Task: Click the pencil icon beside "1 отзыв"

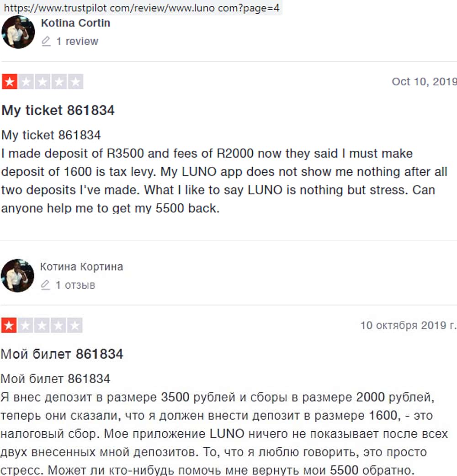Action: tap(45, 285)
